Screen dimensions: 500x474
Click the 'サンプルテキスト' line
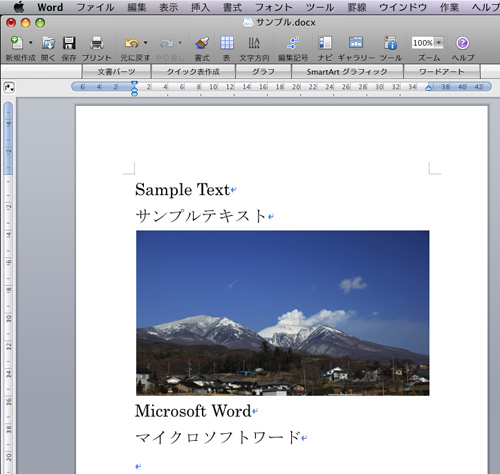tap(201, 216)
